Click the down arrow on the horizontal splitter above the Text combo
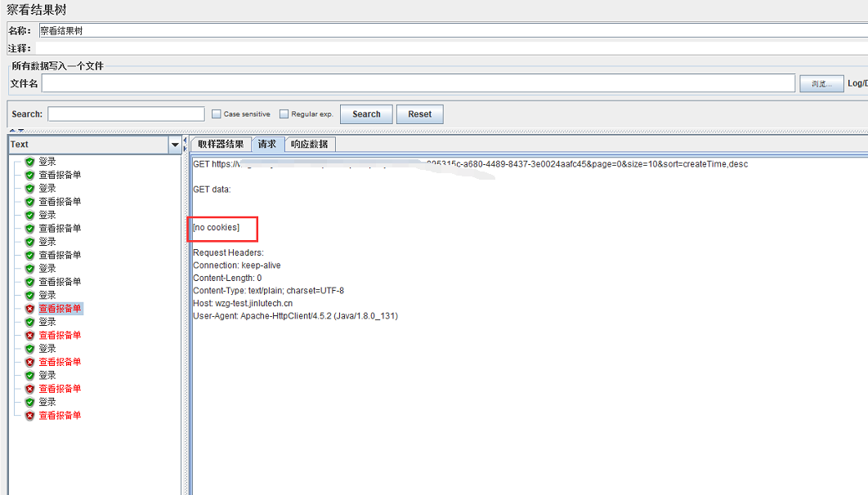 [21, 131]
